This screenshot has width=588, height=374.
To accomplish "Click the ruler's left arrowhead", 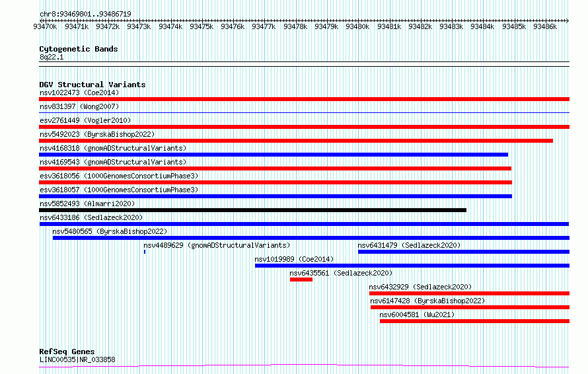I will coord(41,20).
